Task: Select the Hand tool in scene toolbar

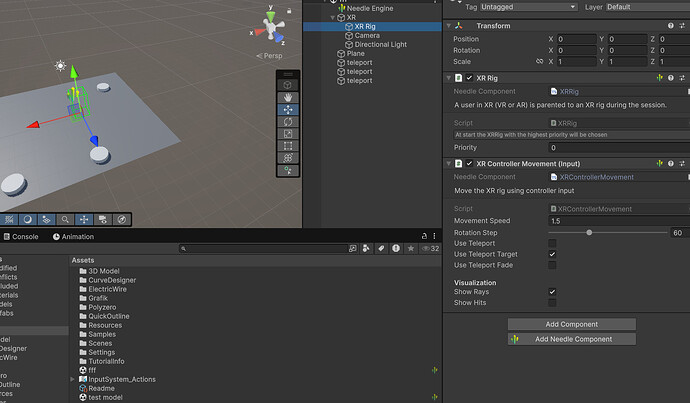Action: click(x=288, y=97)
